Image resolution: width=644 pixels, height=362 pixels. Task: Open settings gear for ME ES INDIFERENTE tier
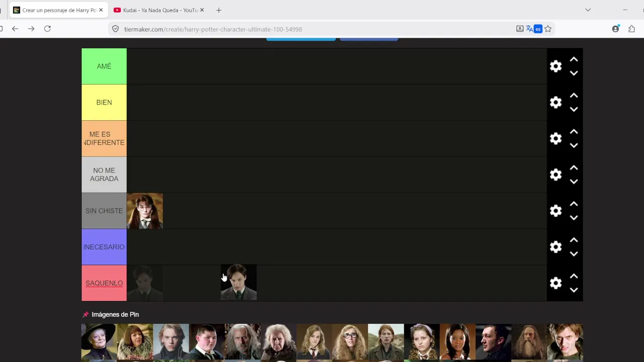coord(555,139)
